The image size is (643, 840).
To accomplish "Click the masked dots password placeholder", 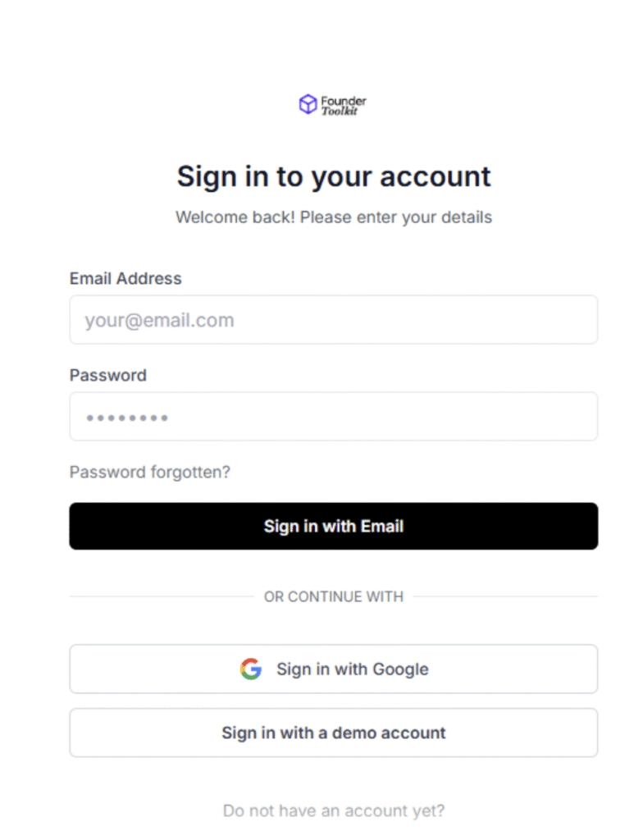I will (127, 418).
